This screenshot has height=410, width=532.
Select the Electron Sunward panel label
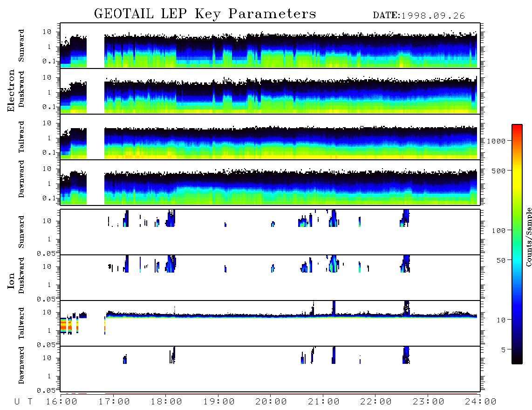21,46
